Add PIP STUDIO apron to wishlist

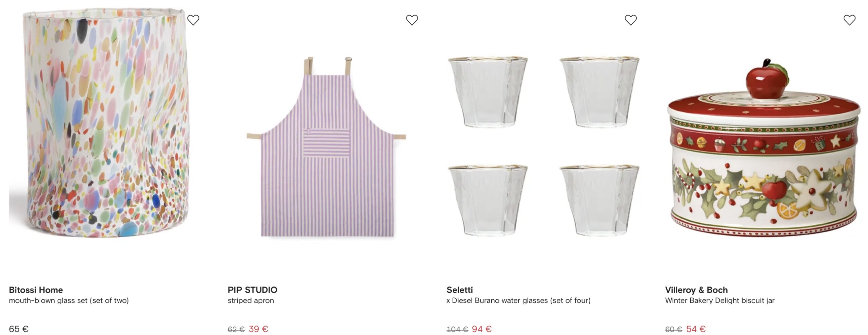412,20
